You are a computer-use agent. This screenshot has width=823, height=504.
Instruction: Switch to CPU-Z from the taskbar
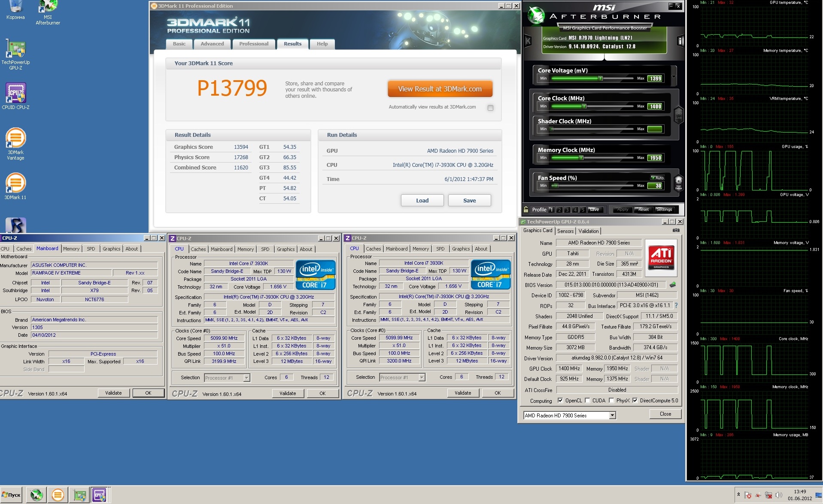100,495
